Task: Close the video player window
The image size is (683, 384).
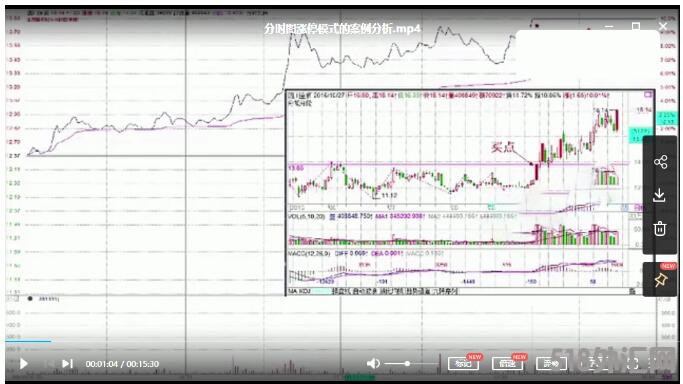Action: click(663, 27)
